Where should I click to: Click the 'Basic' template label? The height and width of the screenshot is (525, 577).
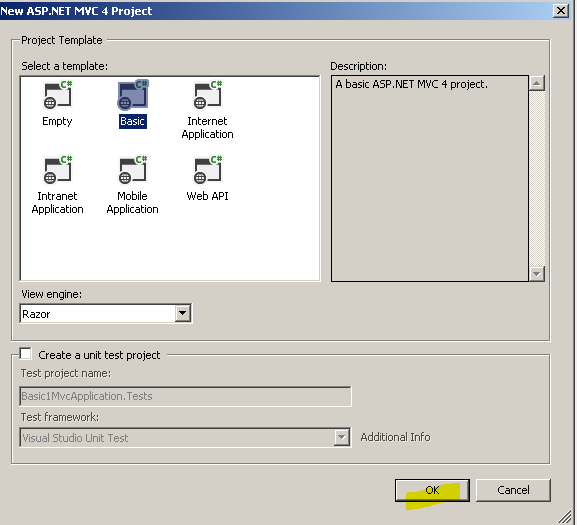pos(132,121)
